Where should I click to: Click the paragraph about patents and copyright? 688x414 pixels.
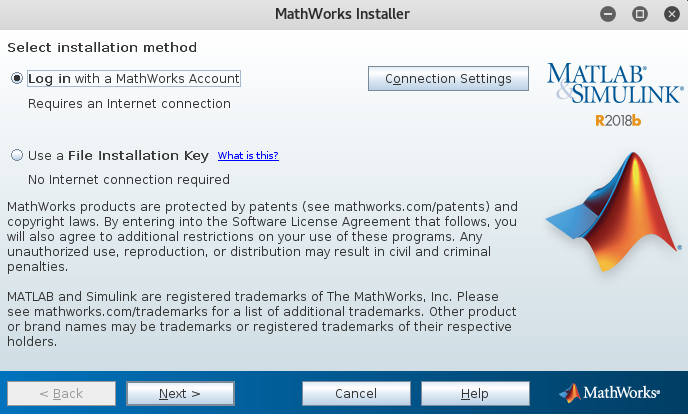click(x=262, y=236)
